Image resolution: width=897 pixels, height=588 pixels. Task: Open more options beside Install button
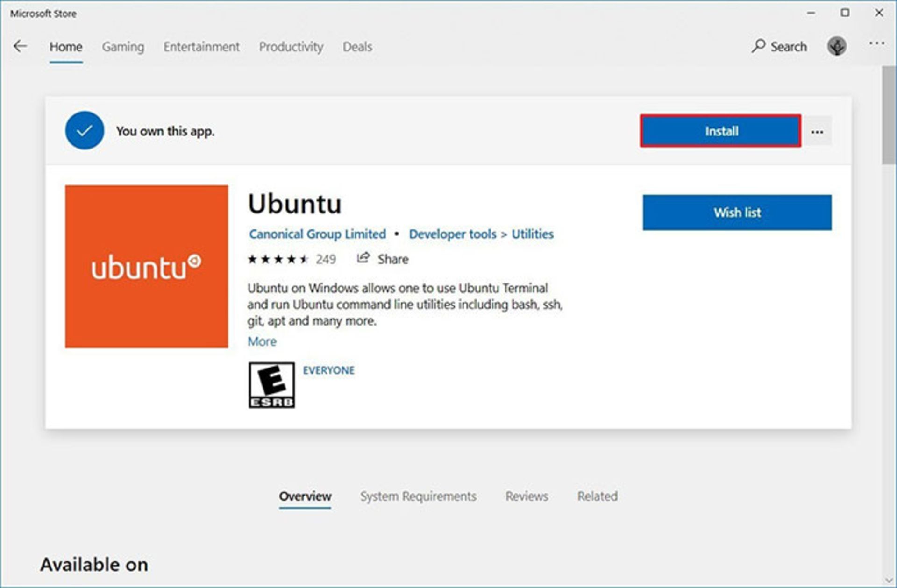click(817, 132)
